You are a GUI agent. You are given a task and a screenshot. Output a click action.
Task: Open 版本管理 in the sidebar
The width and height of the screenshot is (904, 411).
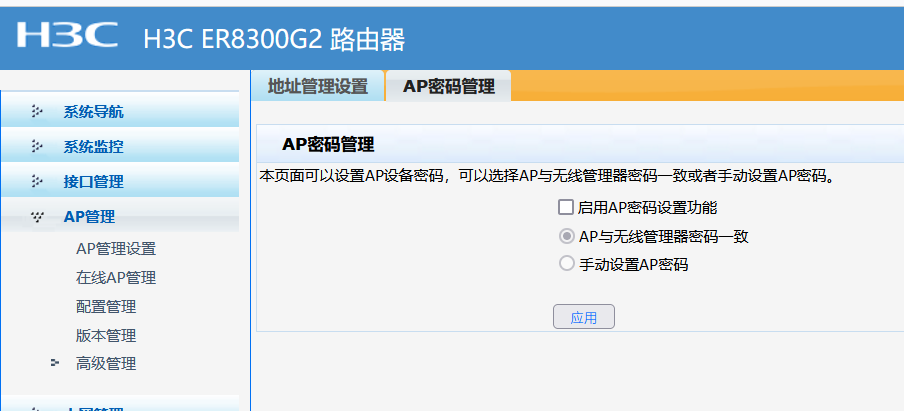(x=106, y=335)
